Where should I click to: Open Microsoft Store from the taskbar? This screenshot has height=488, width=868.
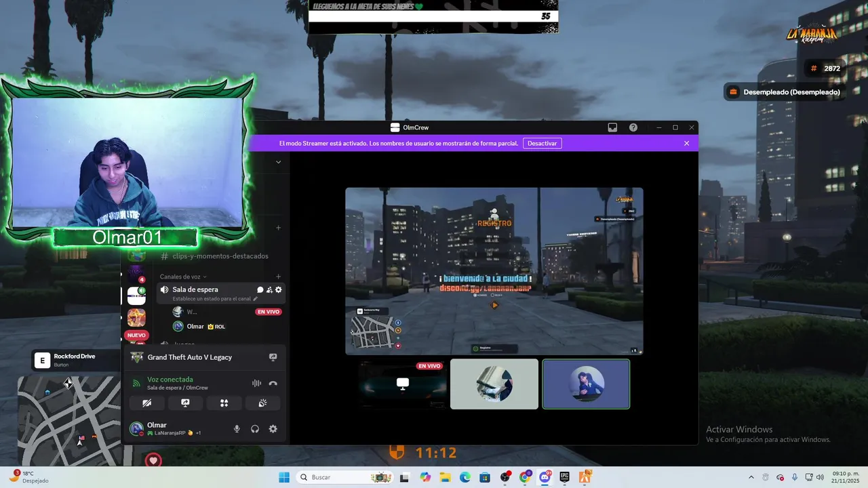[x=485, y=477]
